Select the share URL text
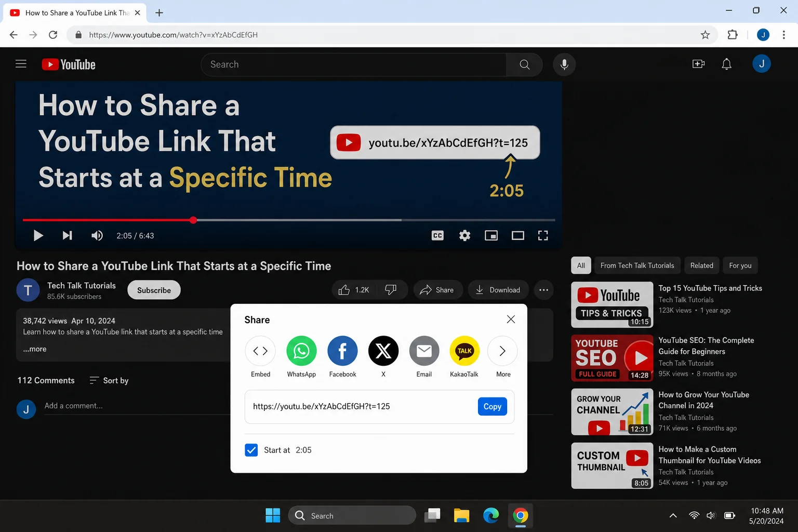Screen dimensions: 798x532 (322, 406)
